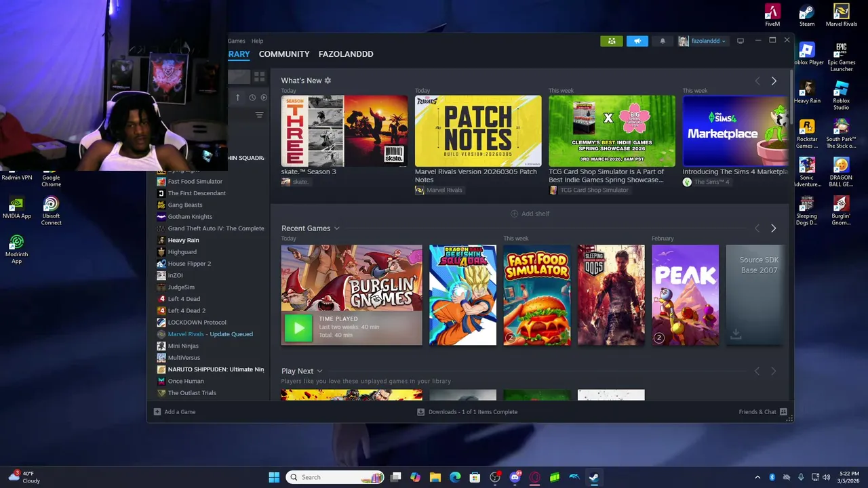The height and width of the screenshot is (488, 868).
Task: Click the Source SDK Base download icon
Action: [736, 334]
